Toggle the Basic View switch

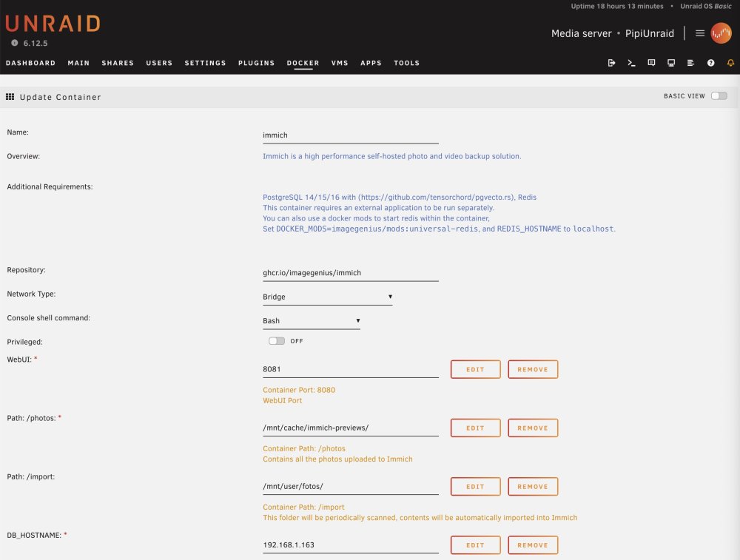click(x=719, y=95)
